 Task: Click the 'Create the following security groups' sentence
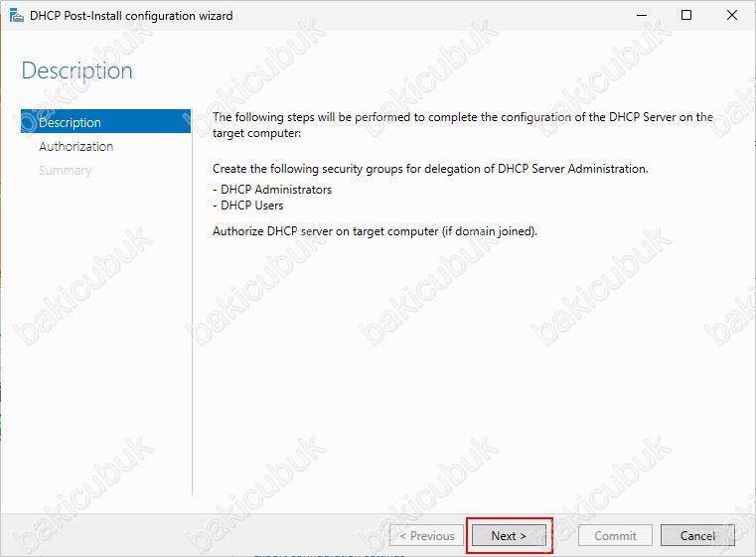[x=430, y=169]
